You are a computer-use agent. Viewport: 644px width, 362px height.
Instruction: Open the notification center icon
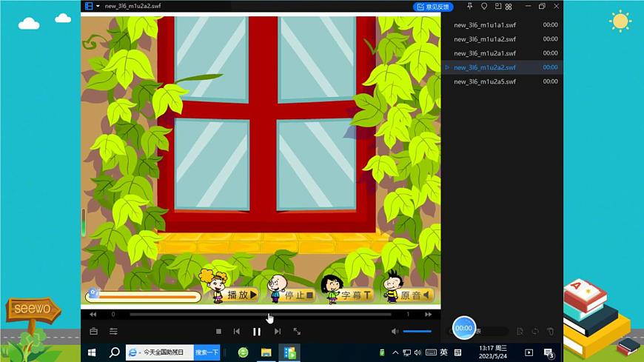pyautogui.click(x=549, y=353)
